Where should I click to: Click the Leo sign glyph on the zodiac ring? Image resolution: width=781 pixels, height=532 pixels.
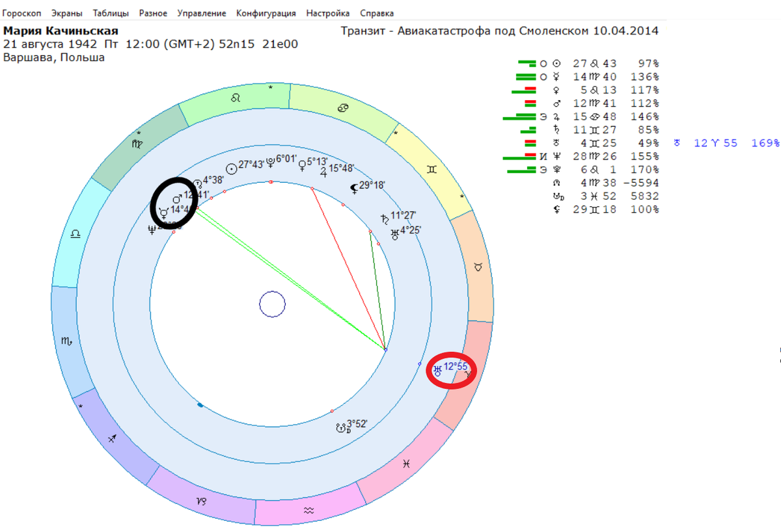236,98
